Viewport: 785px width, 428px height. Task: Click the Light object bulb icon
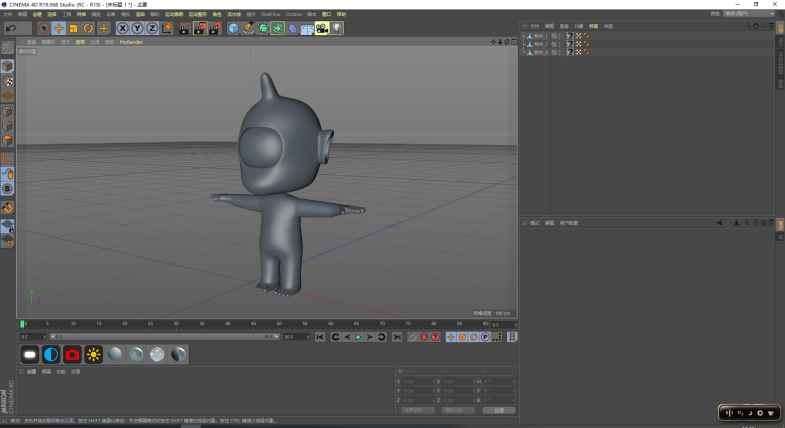coord(337,28)
